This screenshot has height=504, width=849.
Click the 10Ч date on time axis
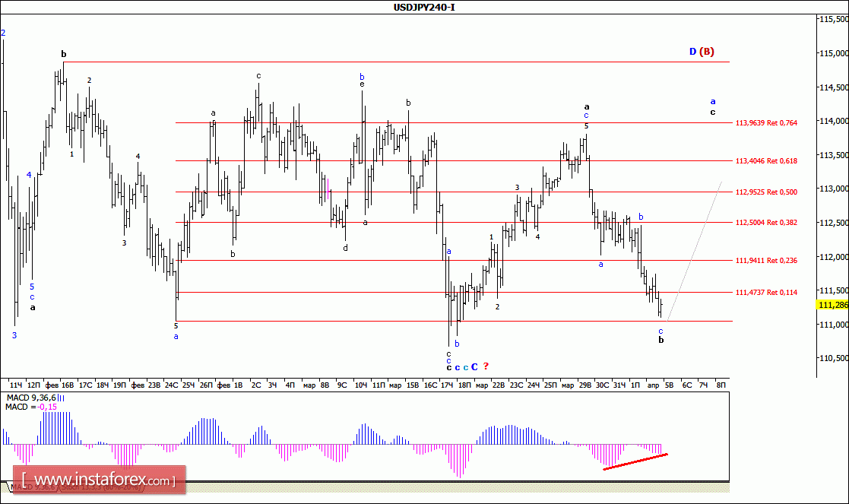(361, 385)
